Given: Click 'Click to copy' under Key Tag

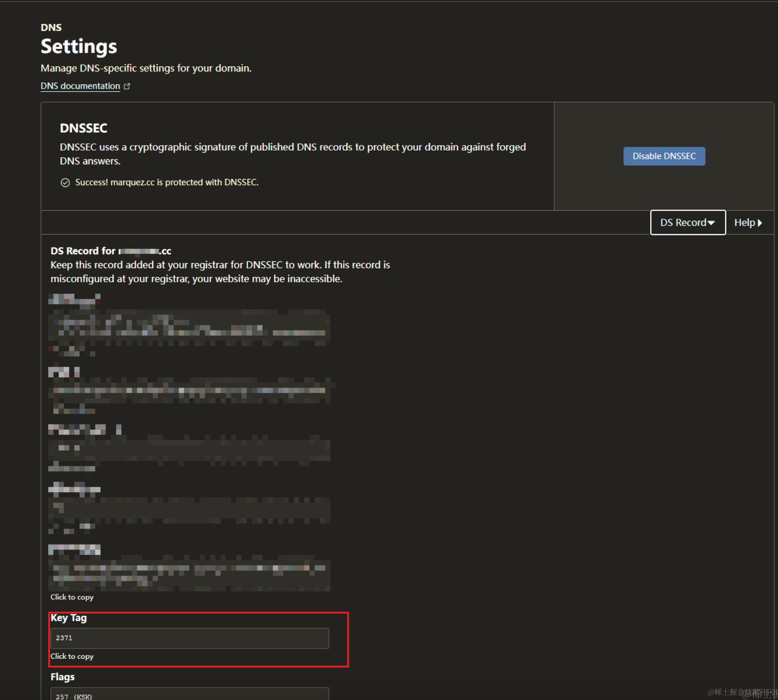Looking at the screenshot, I should 72,657.
